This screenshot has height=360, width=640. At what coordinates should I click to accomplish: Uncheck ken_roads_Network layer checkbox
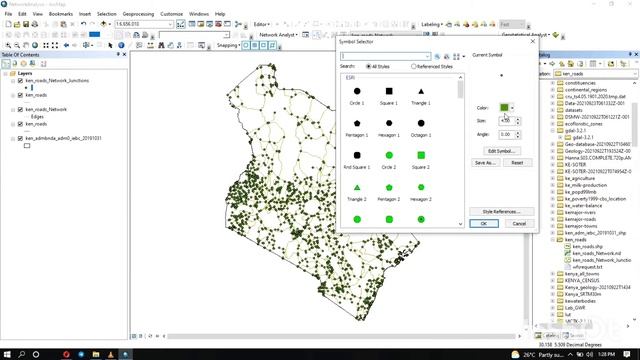20,110
